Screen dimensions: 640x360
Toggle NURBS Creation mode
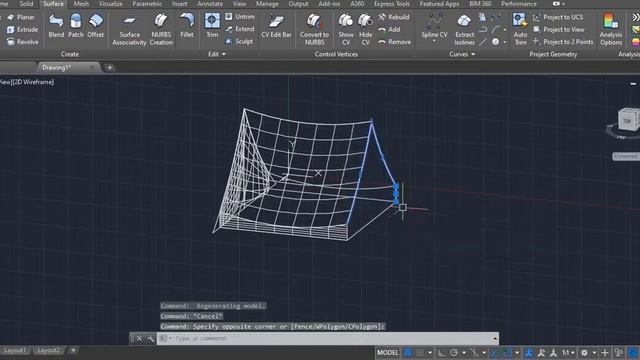point(161,29)
